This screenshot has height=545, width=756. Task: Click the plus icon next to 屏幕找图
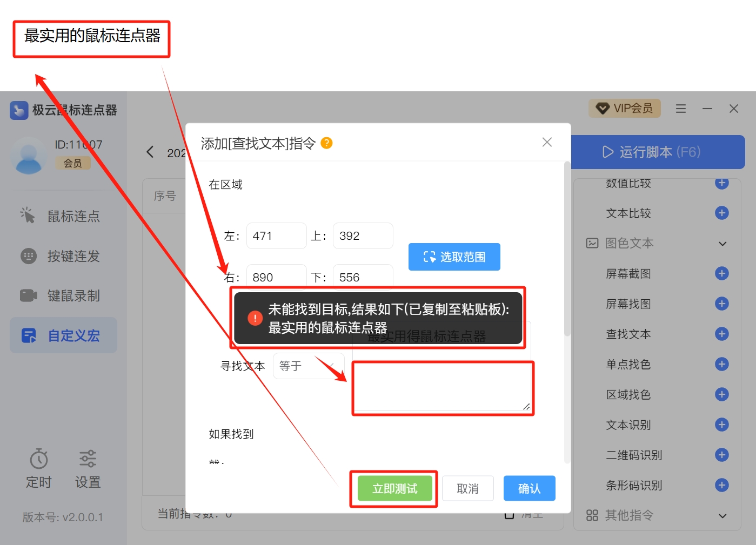(721, 304)
